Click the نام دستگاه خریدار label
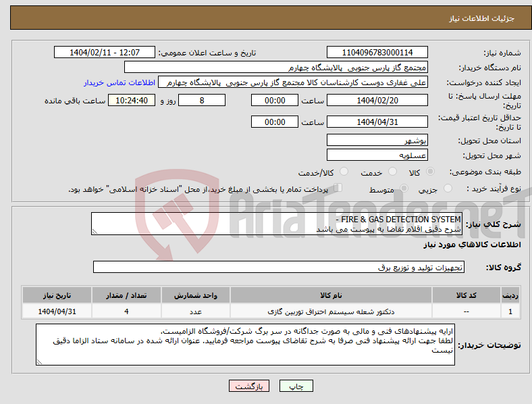Image resolution: width=532 pixels, height=404 pixels. 490,68
